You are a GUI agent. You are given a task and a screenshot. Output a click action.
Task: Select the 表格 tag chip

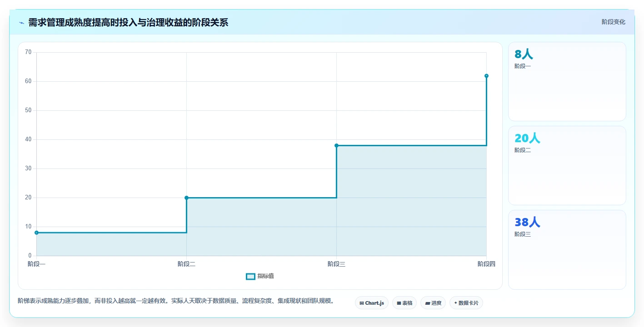404,303
